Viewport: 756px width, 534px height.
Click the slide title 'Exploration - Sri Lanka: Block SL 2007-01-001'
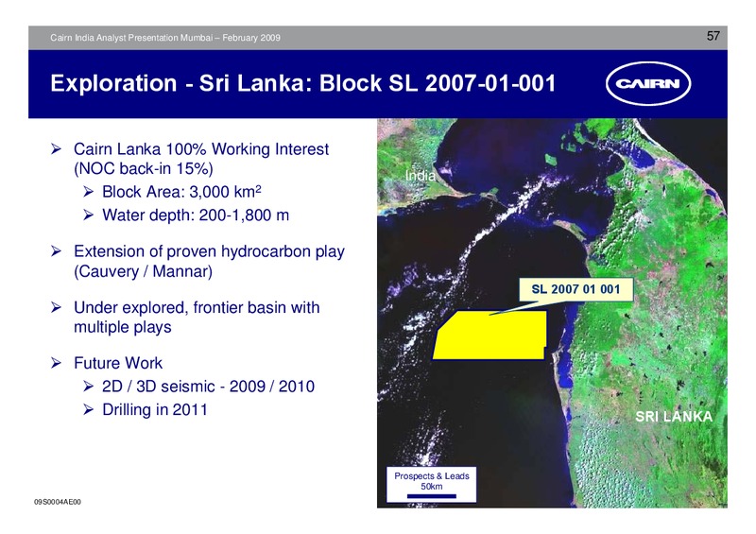[x=303, y=83]
